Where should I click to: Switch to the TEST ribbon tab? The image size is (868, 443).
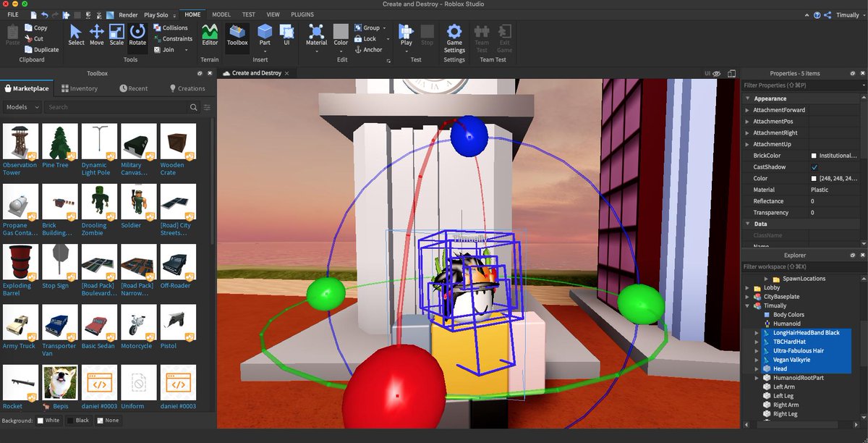[248, 14]
